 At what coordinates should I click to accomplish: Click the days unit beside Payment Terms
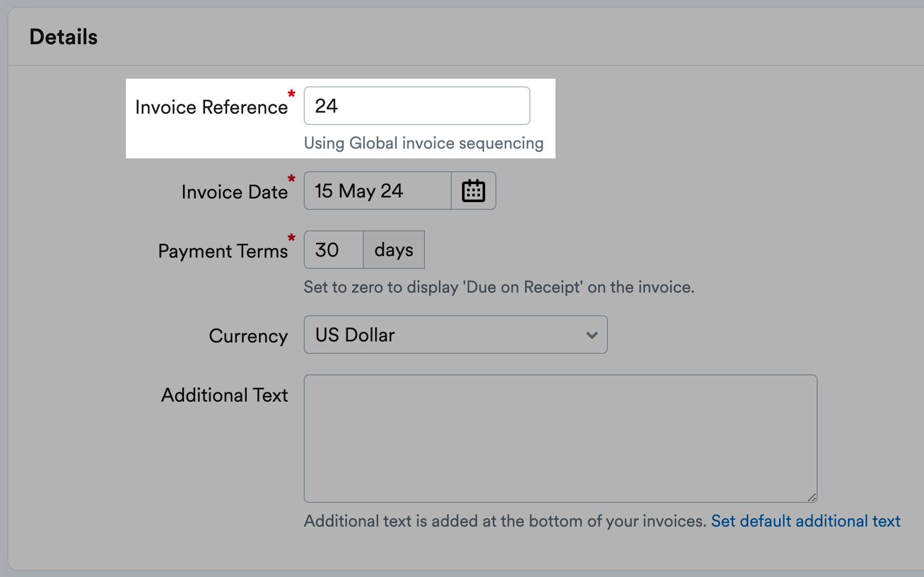(x=394, y=250)
